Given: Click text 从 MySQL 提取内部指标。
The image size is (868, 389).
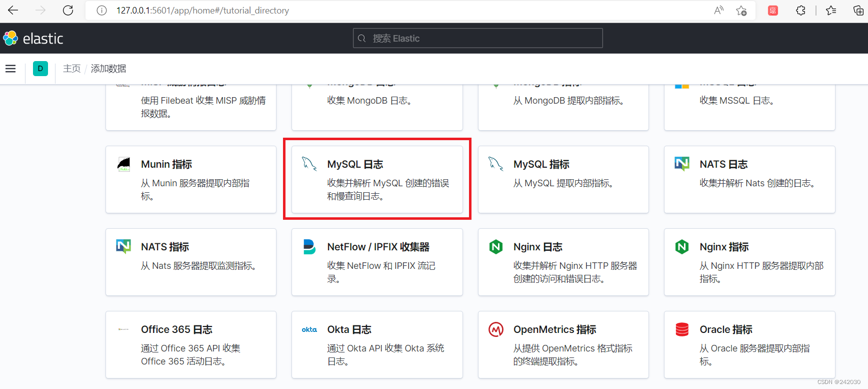Looking at the screenshot, I should pos(563,183).
